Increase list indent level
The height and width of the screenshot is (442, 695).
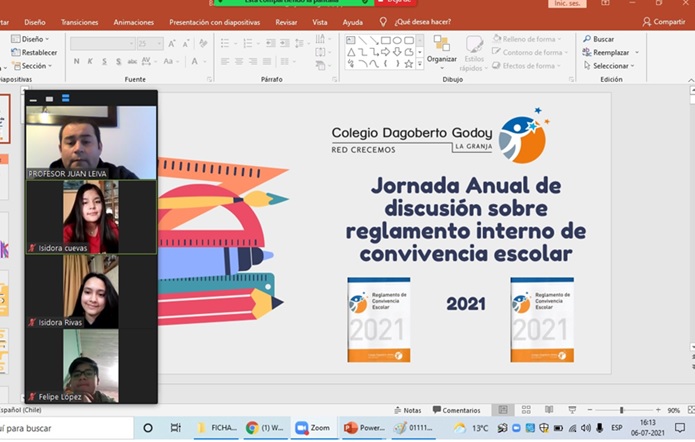tap(285, 43)
